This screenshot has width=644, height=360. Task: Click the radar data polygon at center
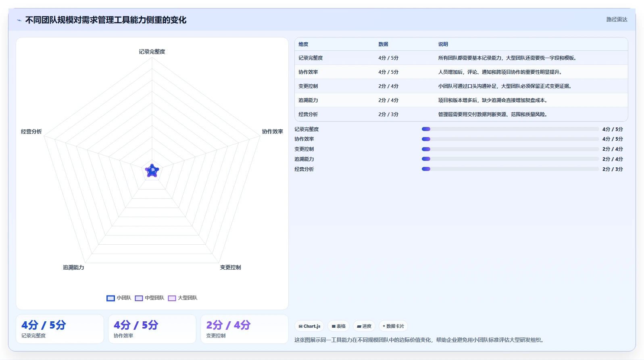[152, 171]
